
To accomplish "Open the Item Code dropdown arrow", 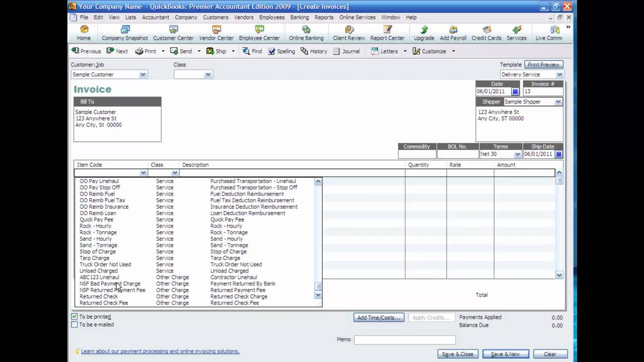I will click(143, 173).
